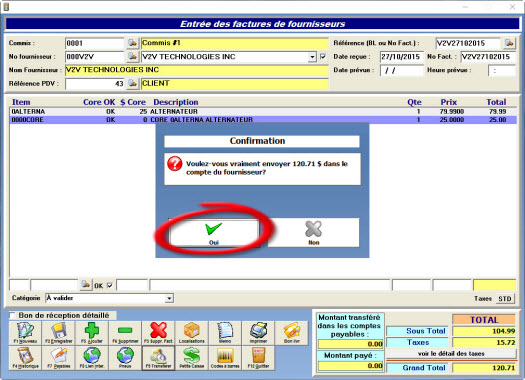Image resolution: width=525 pixels, height=380 pixels.
Task: Click the Grand Total 120.71 value
Action: point(484,368)
